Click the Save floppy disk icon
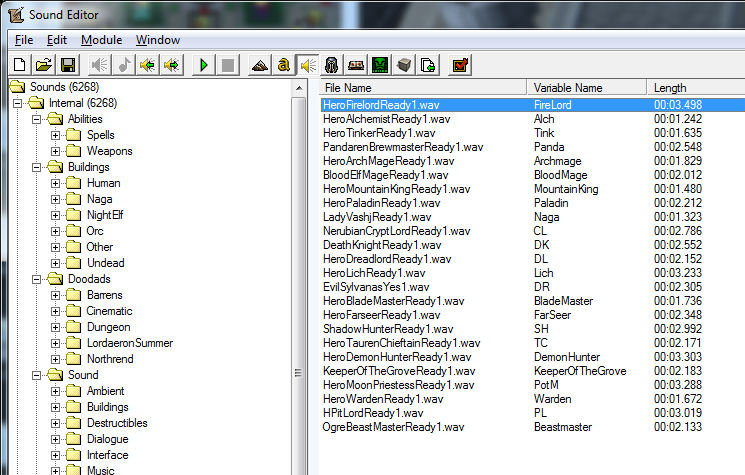 pos(68,65)
